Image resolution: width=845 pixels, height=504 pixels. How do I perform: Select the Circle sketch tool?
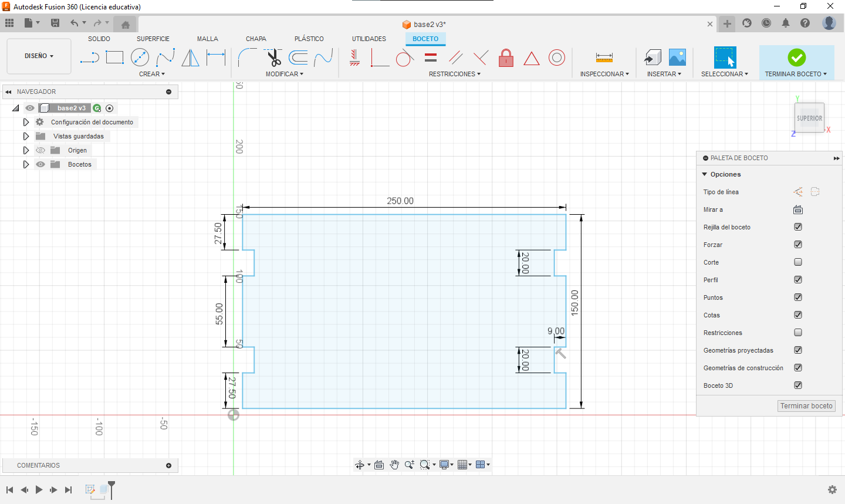[x=140, y=57]
